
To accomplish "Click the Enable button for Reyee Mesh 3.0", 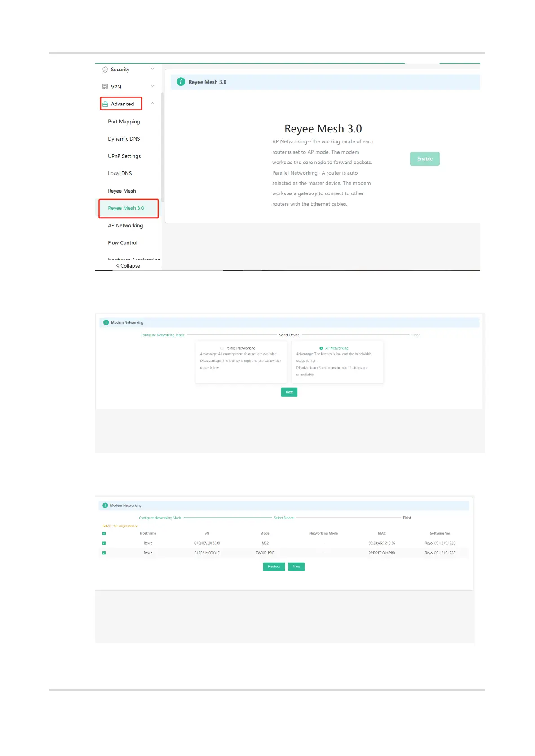I will (x=425, y=159).
